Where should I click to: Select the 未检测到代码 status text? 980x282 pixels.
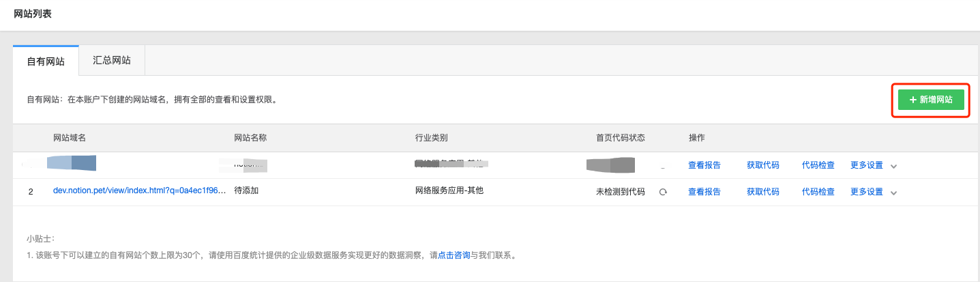(x=620, y=192)
